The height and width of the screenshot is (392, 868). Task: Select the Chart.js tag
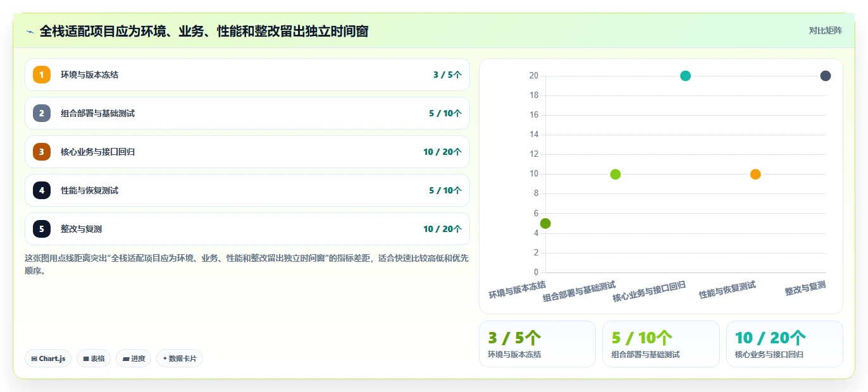[49, 358]
